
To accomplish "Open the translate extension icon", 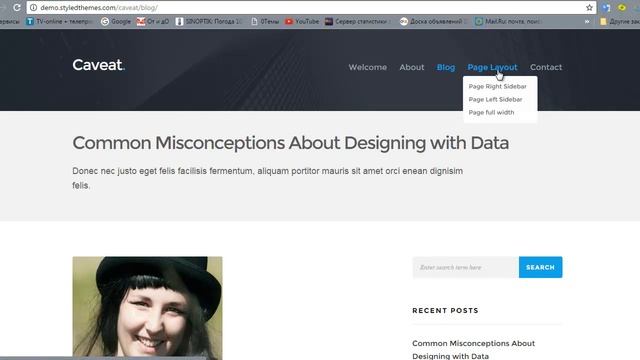I will (606, 7).
